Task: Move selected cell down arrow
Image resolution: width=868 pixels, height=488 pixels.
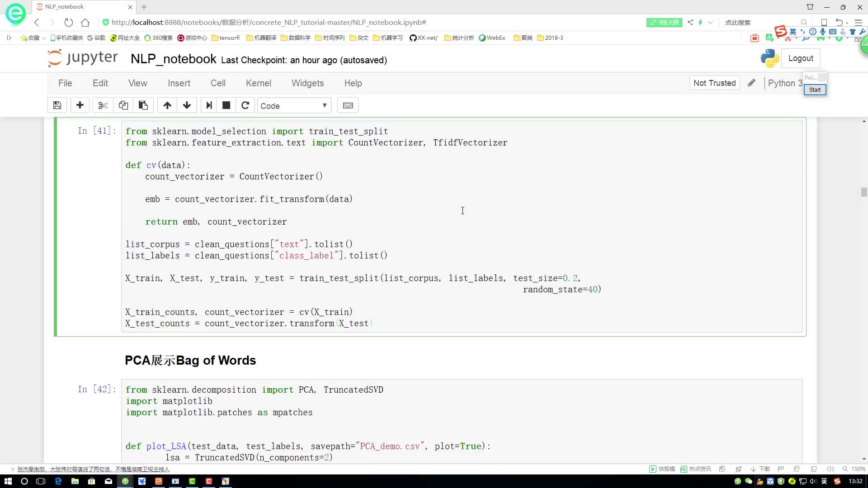Action: click(187, 105)
